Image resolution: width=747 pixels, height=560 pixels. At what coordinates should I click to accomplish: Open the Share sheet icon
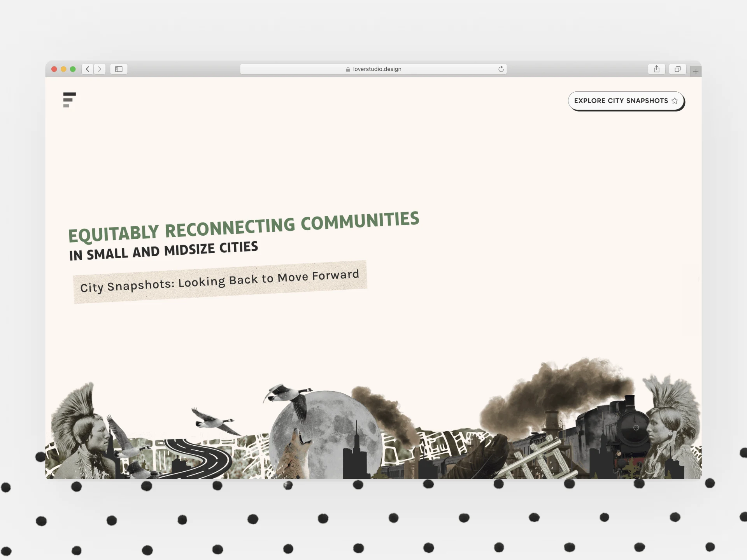pos(656,69)
